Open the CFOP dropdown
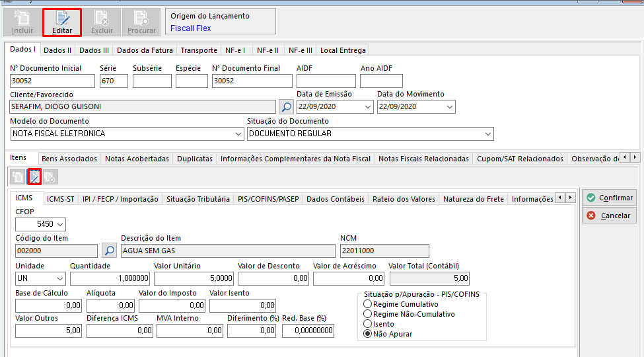Image resolution: width=644 pixels, height=357 pixels. tap(60, 225)
